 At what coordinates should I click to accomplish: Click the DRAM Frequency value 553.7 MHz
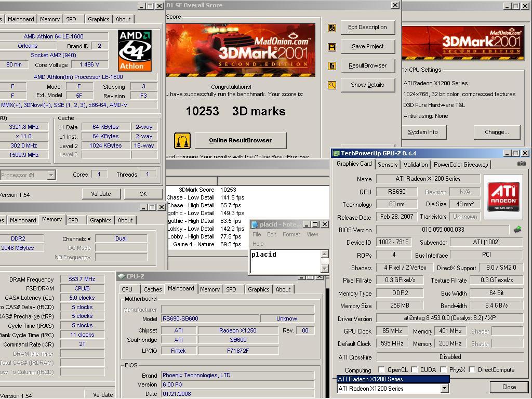(x=82, y=279)
